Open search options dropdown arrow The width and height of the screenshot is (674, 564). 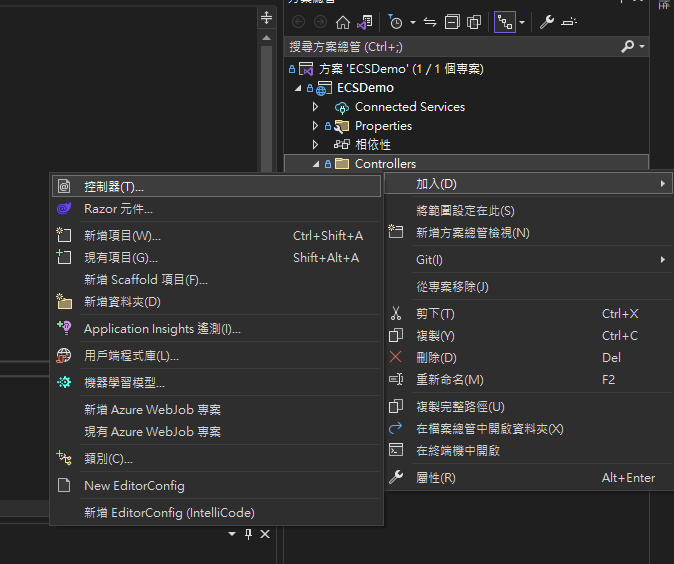[642, 46]
